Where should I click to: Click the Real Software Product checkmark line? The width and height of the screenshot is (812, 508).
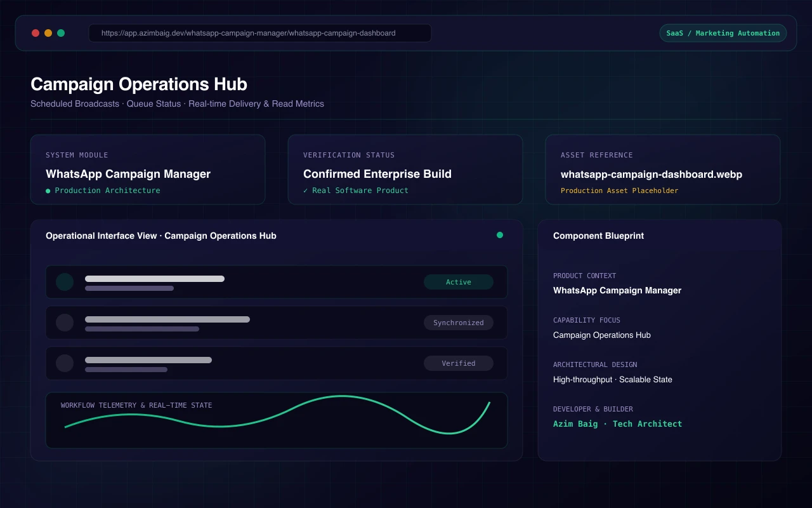click(x=356, y=190)
